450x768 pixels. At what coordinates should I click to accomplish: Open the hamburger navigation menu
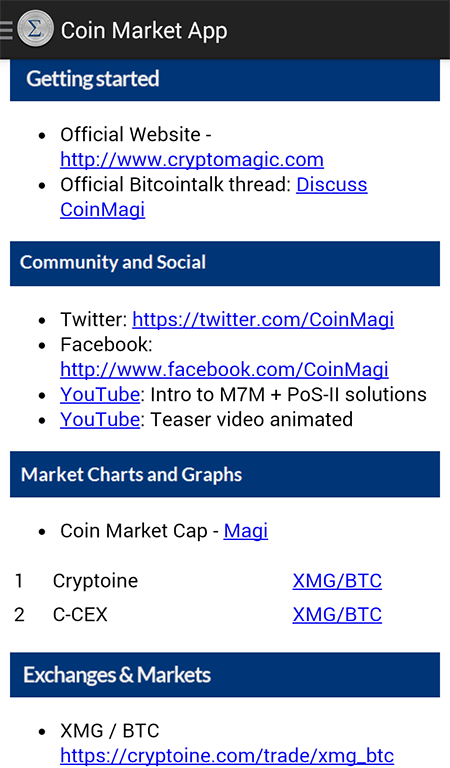coord(6,29)
